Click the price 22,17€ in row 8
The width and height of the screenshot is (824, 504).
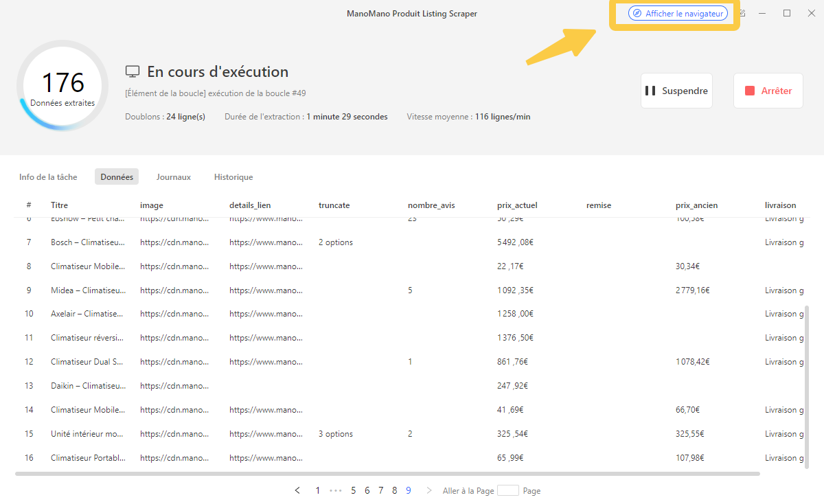coord(510,266)
